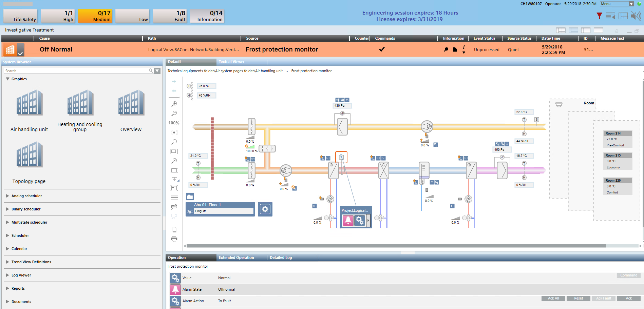The width and height of the screenshot is (644, 309).
Task: Click the alarm bell icon in the Project.Logical popup
Action: coord(347,220)
